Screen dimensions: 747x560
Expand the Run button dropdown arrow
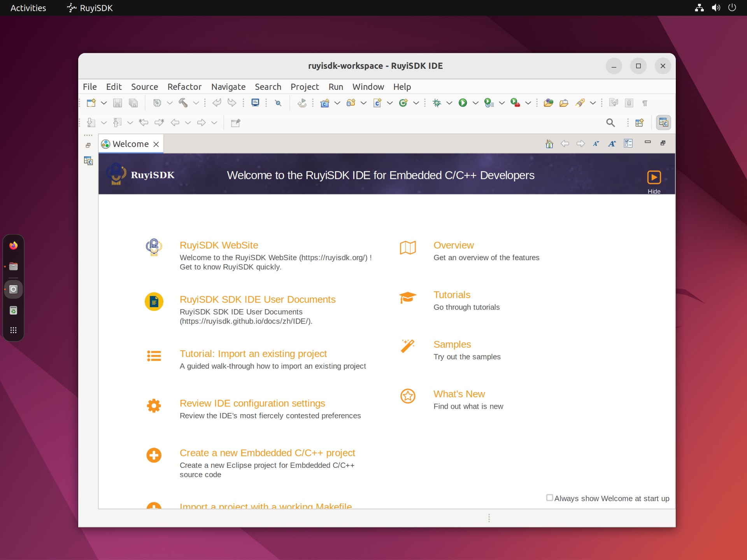(475, 103)
